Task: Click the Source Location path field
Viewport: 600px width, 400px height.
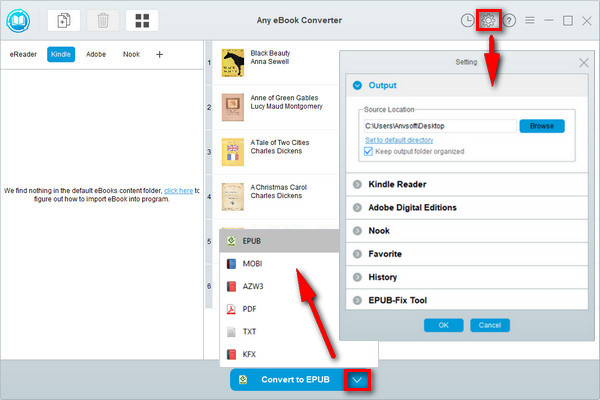Action: (x=439, y=126)
